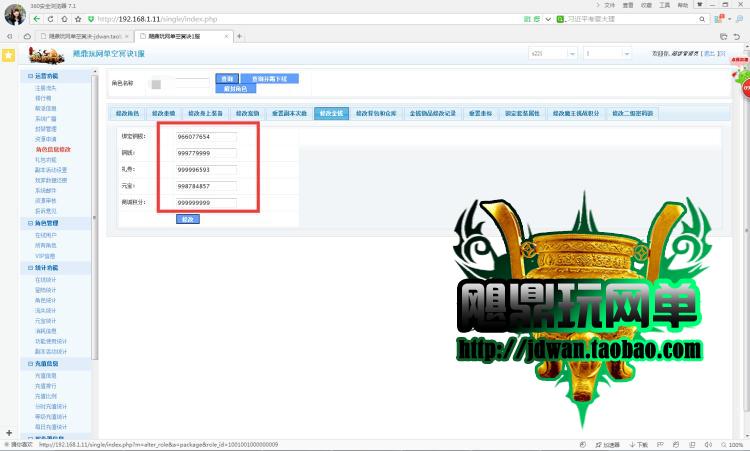The width and height of the screenshot is (750, 451).
Task: Select the 修改魔王挑战积分 tab
Action: click(576, 113)
